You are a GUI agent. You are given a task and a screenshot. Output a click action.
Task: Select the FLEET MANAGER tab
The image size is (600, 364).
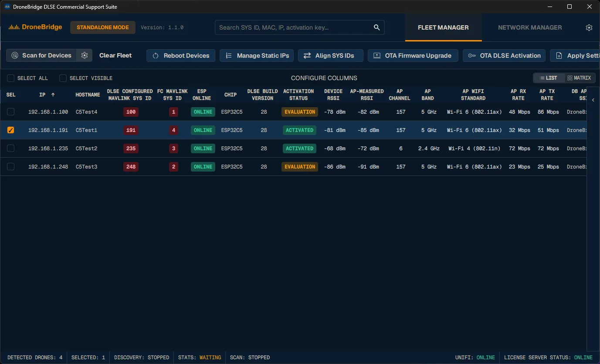click(443, 27)
